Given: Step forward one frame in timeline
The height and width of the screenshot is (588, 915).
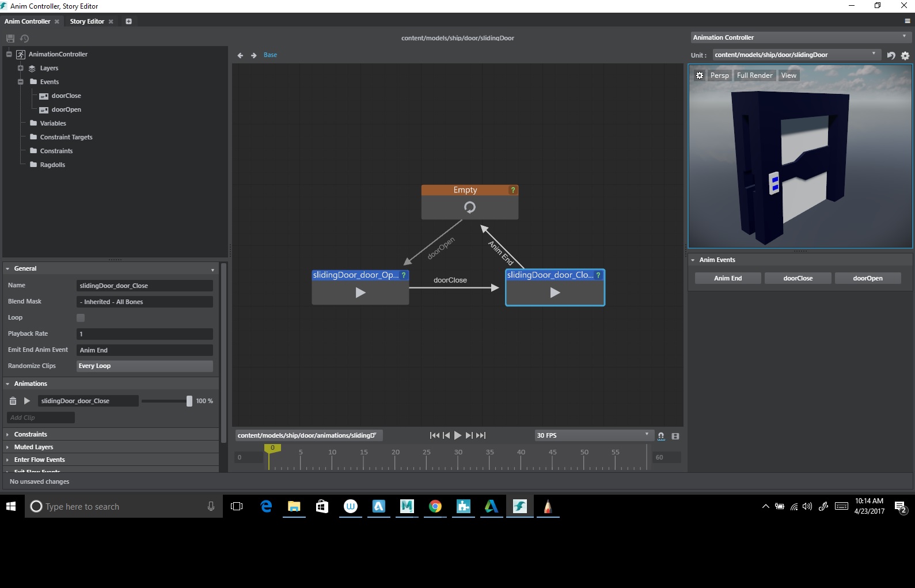Looking at the screenshot, I should tap(469, 435).
